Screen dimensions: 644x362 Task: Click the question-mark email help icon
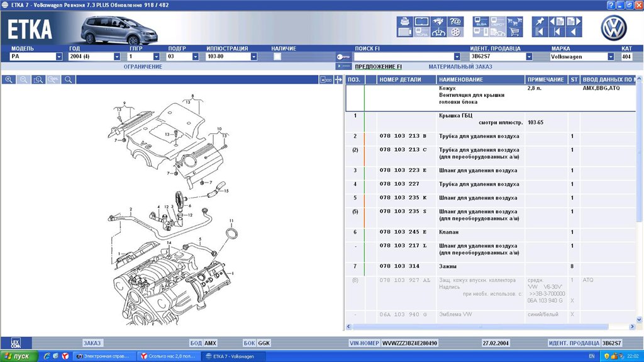point(455,21)
